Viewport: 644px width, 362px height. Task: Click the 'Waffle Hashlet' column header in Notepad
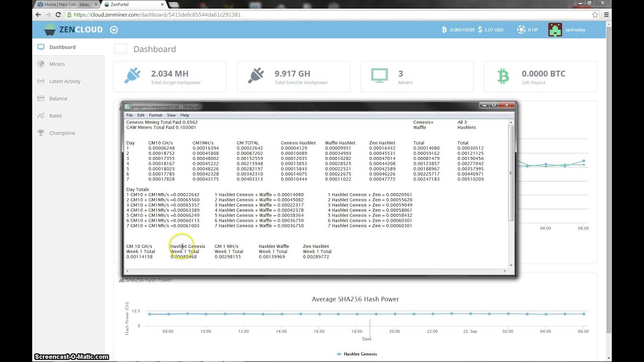coord(340,143)
